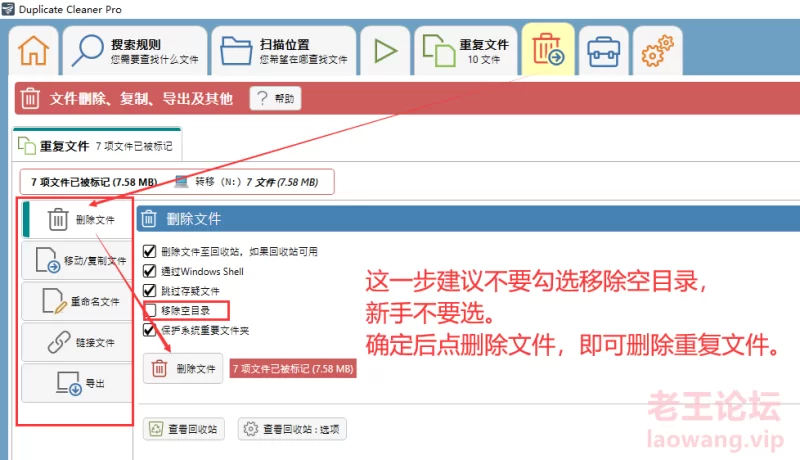
Task: Click the monitor-arrow icon of 导出
Action: click(69, 384)
